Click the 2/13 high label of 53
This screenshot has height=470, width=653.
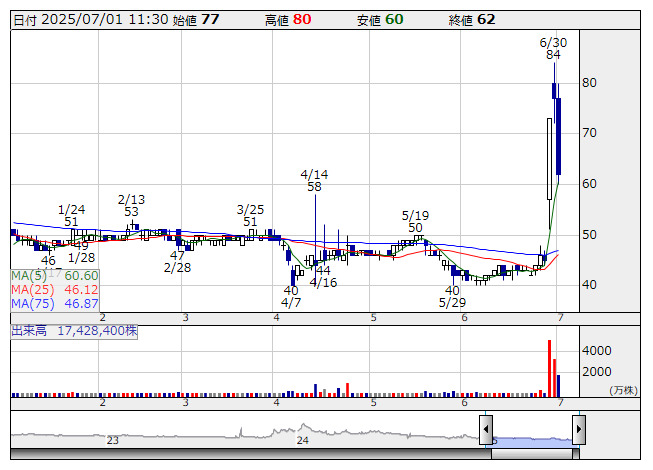[131, 205]
